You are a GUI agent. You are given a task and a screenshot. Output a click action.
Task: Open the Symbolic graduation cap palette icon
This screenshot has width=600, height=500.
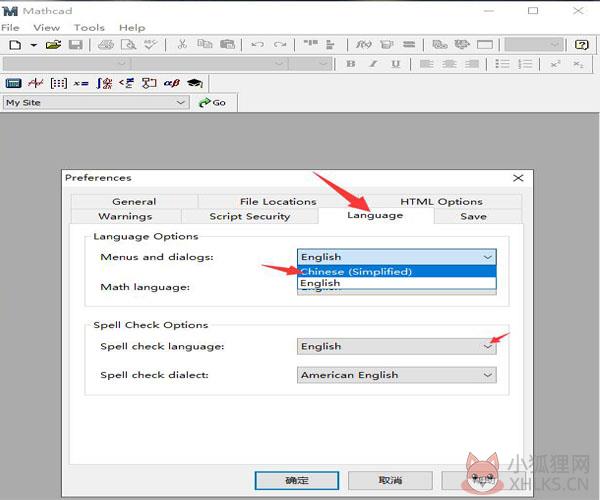click(195, 83)
